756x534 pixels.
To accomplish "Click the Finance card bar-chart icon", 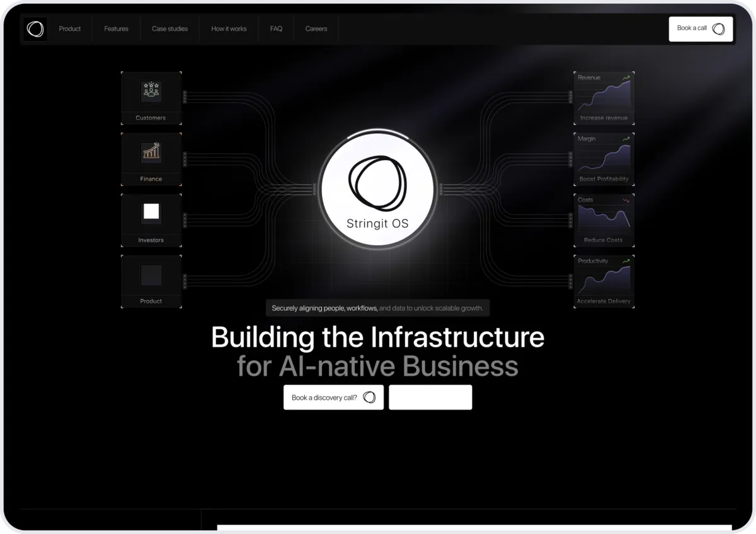I will (x=151, y=151).
